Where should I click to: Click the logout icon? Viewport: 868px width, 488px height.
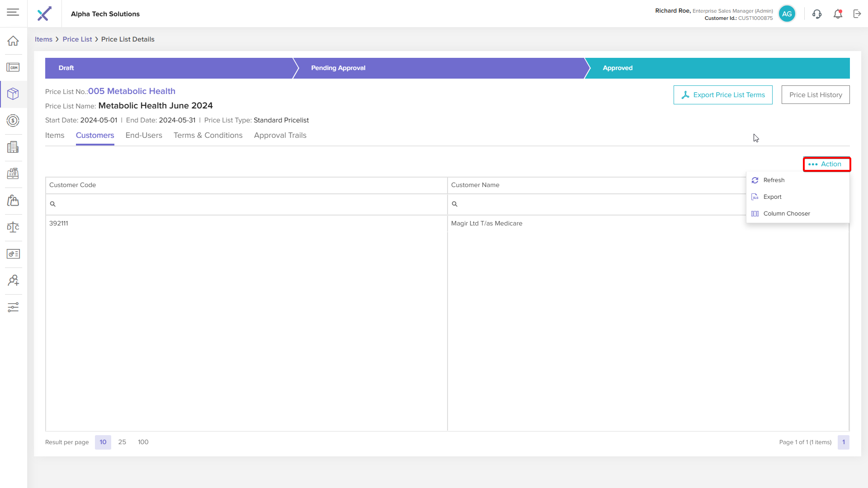(x=857, y=14)
